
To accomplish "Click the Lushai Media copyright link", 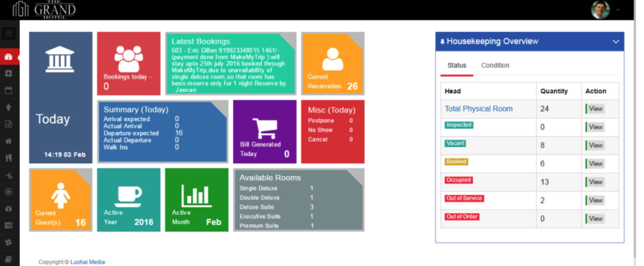I will (88, 262).
